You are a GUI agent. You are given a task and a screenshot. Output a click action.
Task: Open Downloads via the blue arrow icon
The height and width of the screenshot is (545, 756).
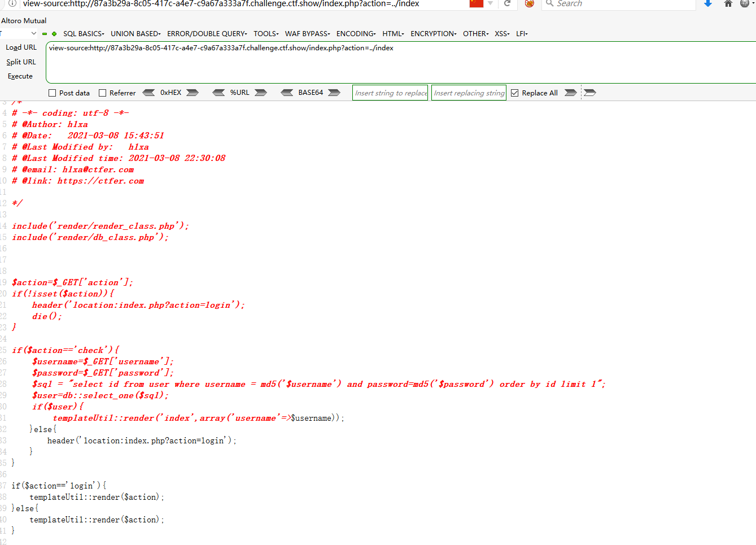coord(707,4)
